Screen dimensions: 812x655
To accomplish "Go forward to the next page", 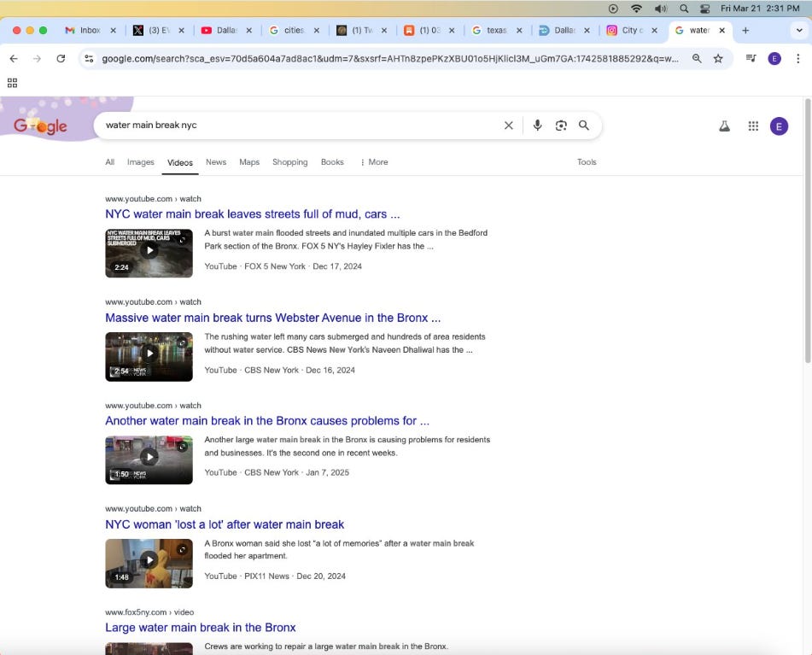I will [x=37, y=59].
